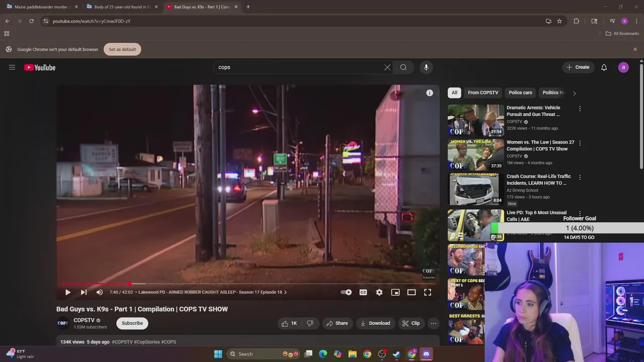This screenshot has height=362, width=644.
Task: Open more actions menu below video
Action: click(x=434, y=323)
